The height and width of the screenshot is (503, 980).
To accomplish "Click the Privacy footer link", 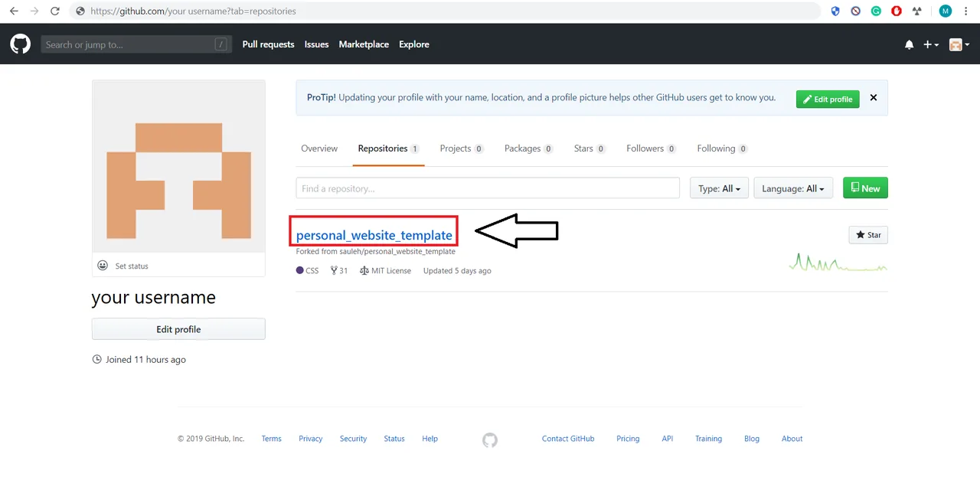I will (x=311, y=439).
